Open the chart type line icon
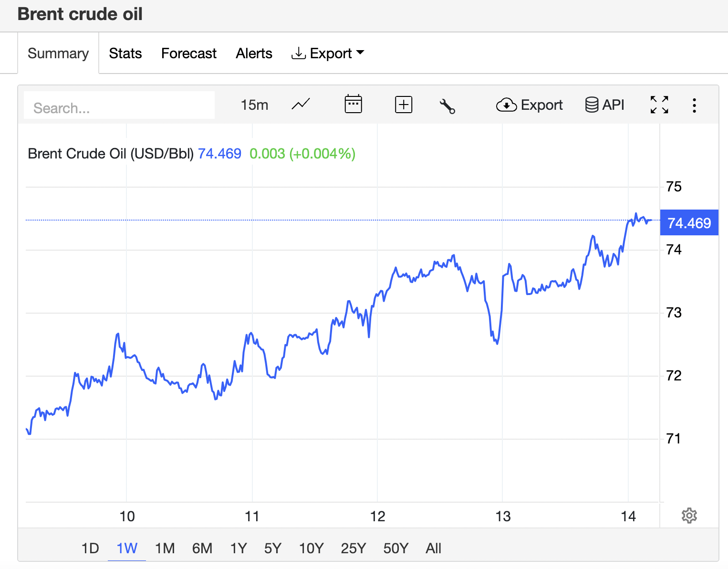This screenshot has height=569, width=728. [301, 105]
